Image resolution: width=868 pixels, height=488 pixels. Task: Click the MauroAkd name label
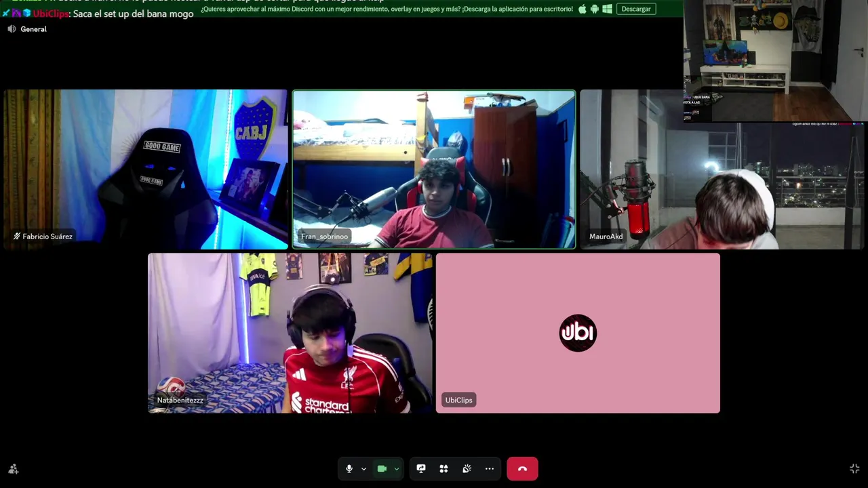point(606,237)
